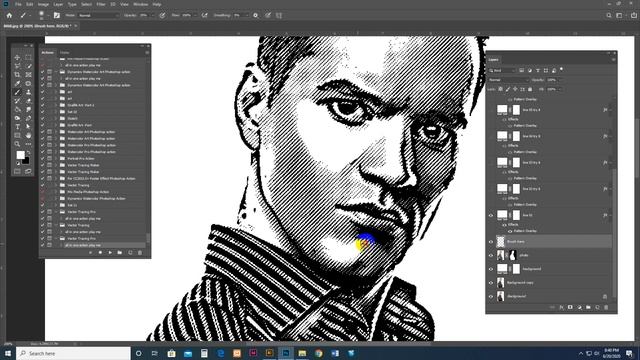The height and width of the screenshot is (360, 640).
Task: Expand the Portrait Pro Action set
Action: point(56,158)
